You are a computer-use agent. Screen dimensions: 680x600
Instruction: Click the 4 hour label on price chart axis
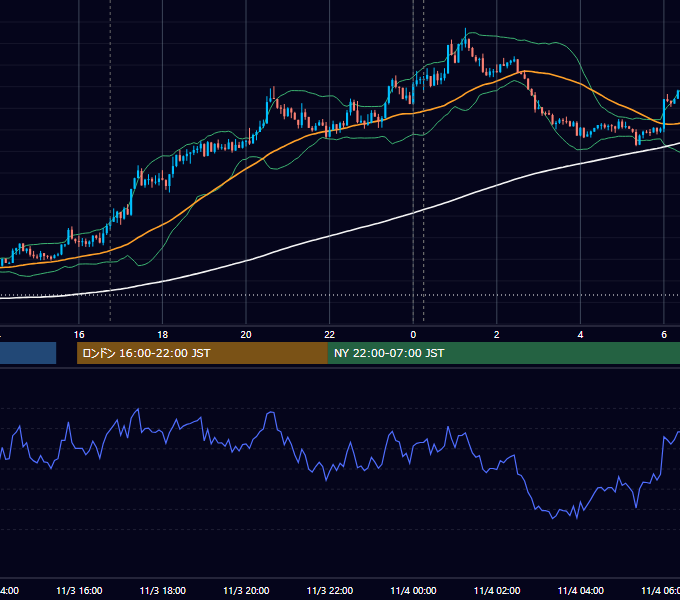point(580,335)
